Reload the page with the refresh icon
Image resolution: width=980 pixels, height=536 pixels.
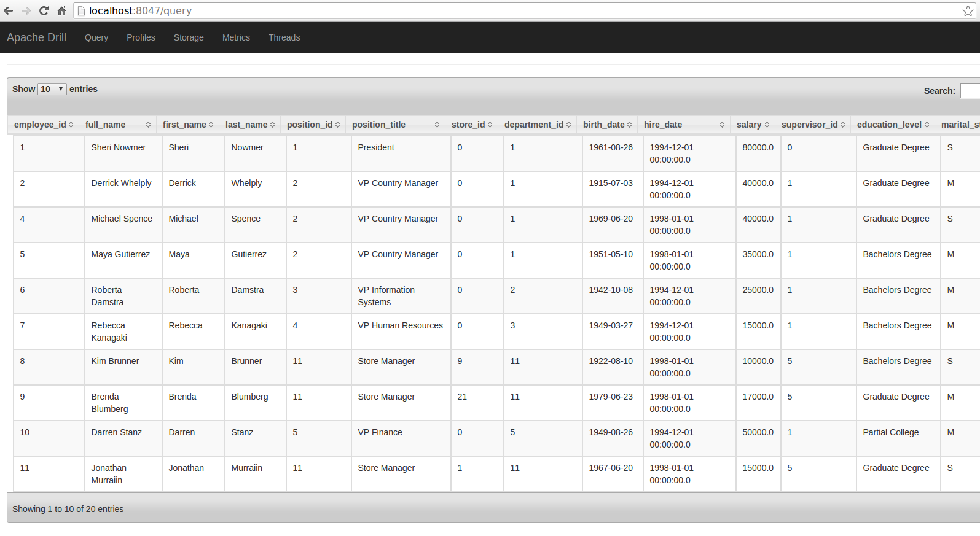click(44, 10)
